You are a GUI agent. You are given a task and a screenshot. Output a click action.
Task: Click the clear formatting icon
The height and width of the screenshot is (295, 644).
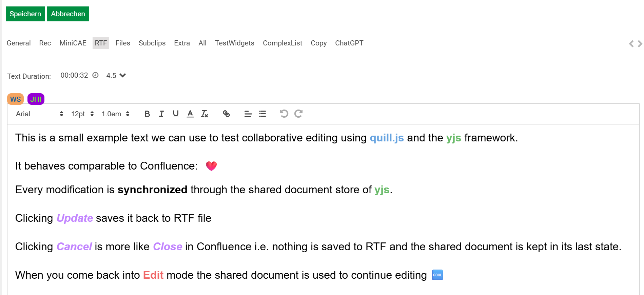(204, 114)
